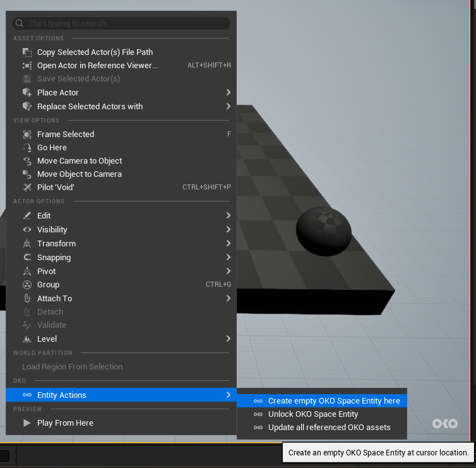The height and width of the screenshot is (468, 476).
Task: Expand the Transform submenu arrow
Action: [x=229, y=244]
